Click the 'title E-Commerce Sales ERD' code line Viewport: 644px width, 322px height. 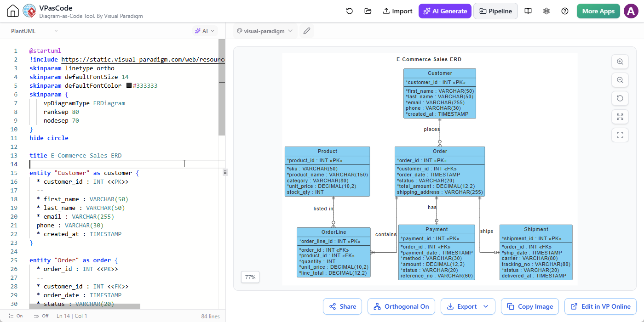(75, 155)
